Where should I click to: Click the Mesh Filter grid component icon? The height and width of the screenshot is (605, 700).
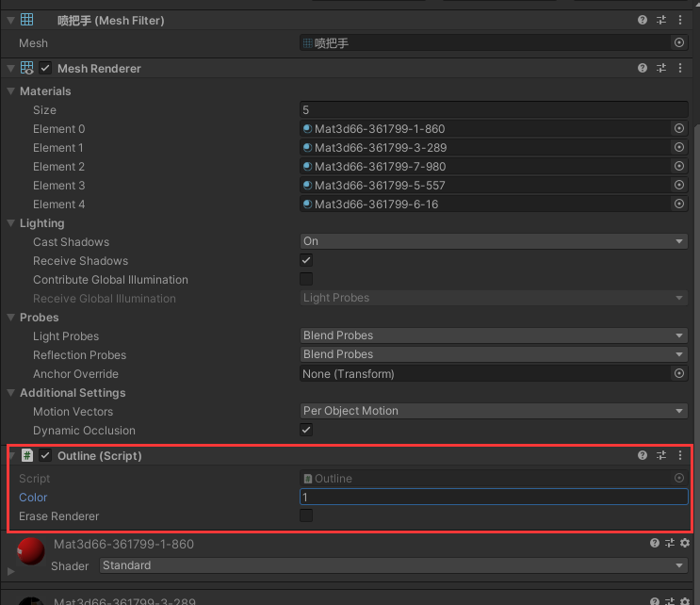point(26,20)
